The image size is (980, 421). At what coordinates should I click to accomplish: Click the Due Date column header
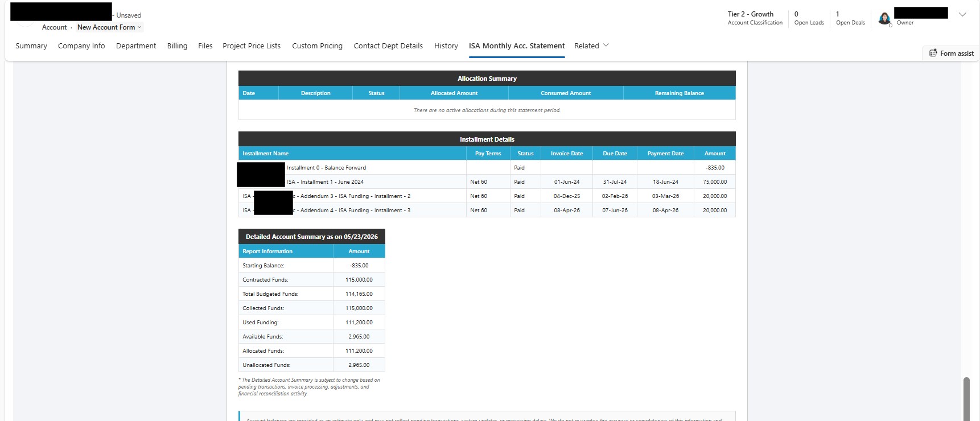click(615, 153)
